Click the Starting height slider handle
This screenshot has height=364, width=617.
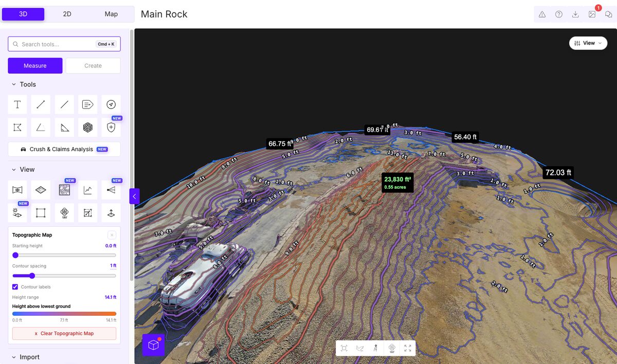(x=15, y=255)
